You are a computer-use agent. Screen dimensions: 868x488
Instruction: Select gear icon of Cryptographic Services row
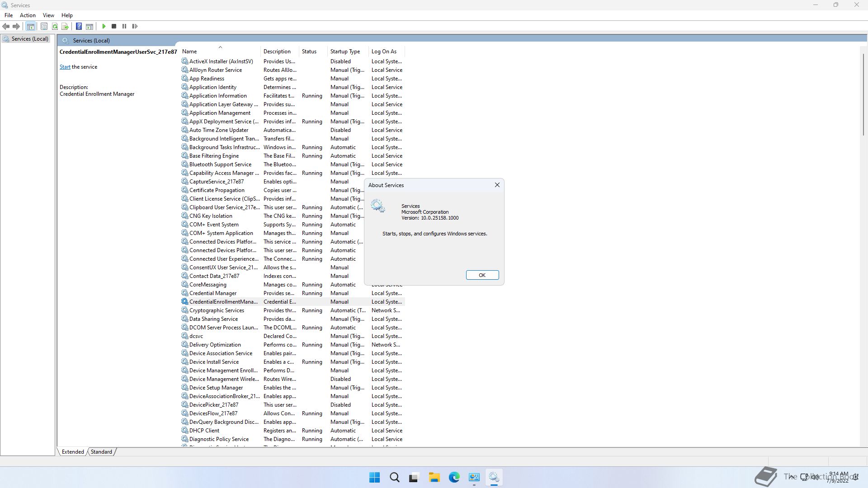pos(184,310)
